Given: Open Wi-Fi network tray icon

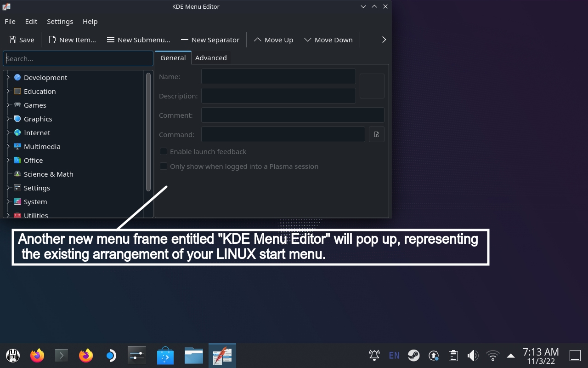Looking at the screenshot, I should [x=493, y=355].
